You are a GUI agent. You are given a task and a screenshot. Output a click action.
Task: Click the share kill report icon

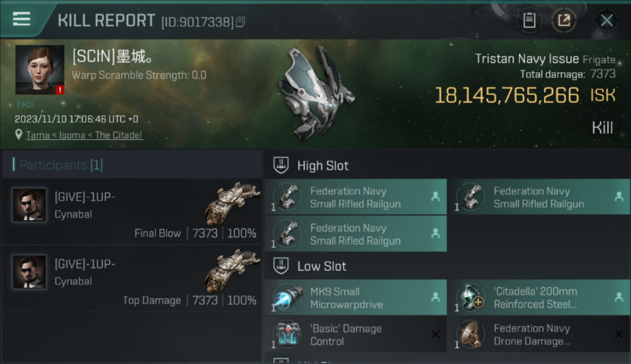point(564,20)
